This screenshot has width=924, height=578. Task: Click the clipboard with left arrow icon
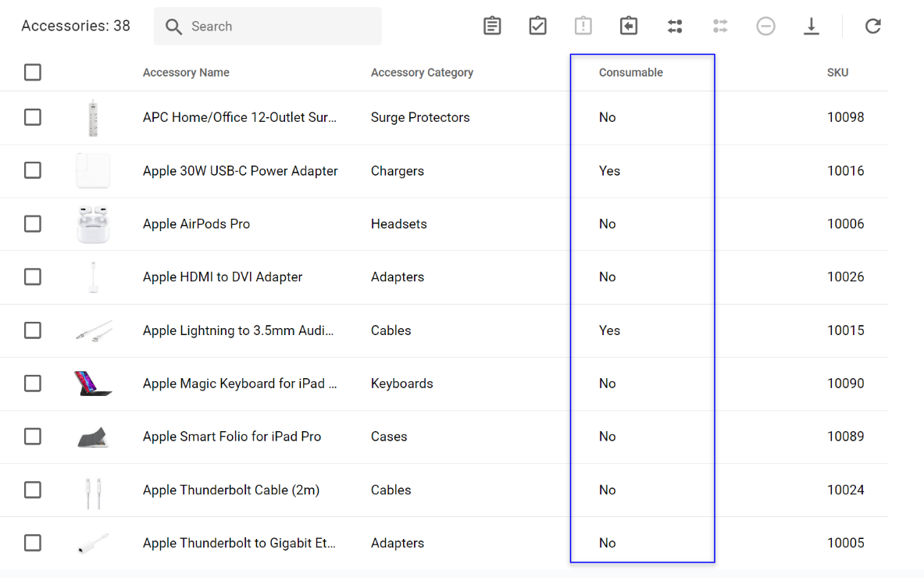(629, 26)
